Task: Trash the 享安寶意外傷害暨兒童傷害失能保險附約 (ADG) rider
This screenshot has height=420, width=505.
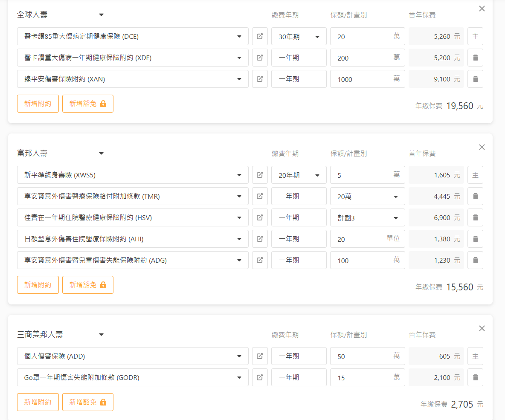Action: pos(475,260)
